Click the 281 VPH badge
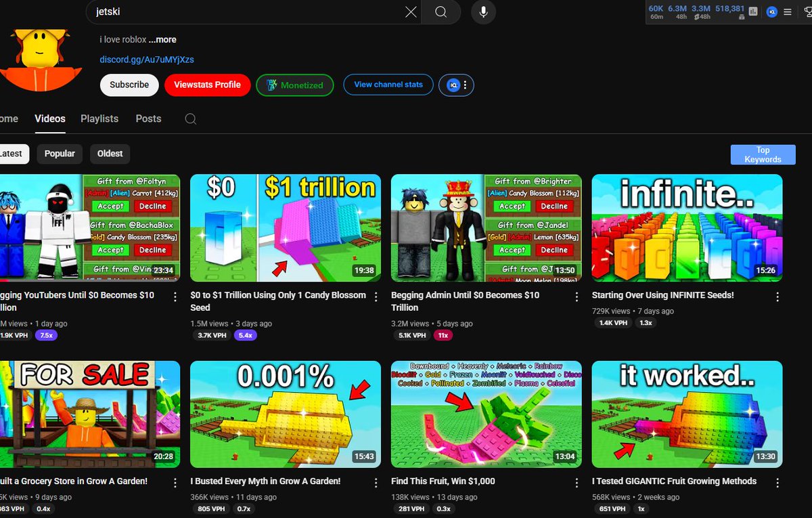The width and height of the screenshot is (812, 518). (411, 509)
